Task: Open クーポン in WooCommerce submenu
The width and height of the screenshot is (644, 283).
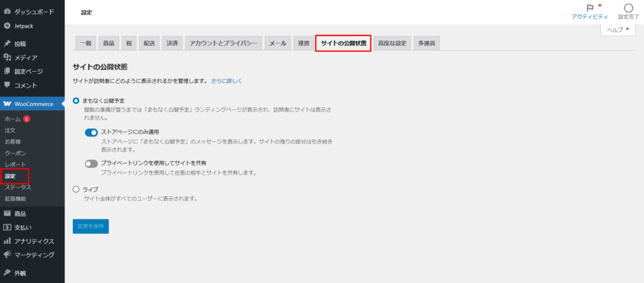Action: [15, 153]
